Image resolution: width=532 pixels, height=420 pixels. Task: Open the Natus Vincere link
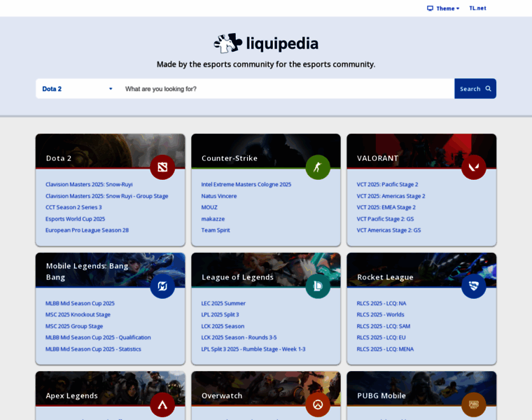click(x=219, y=196)
